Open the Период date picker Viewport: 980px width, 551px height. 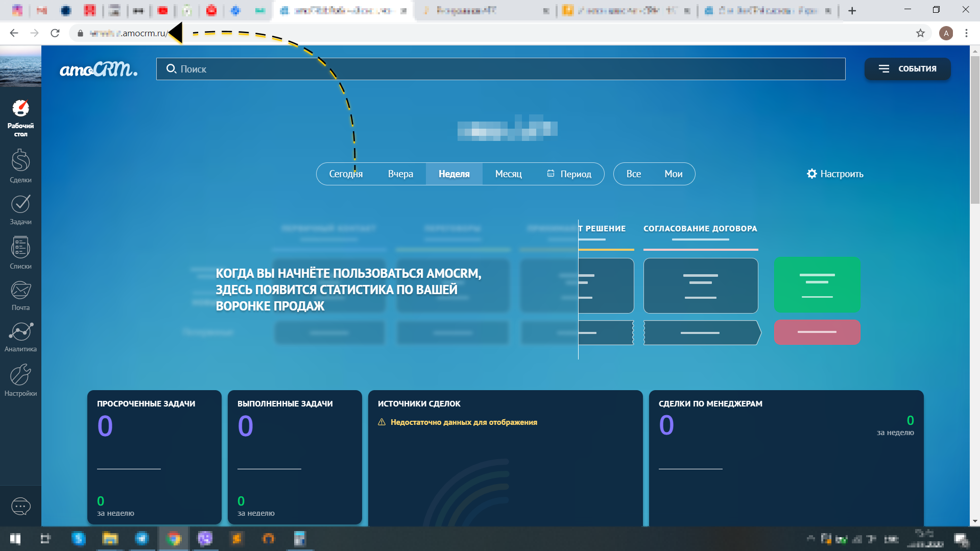coord(570,174)
